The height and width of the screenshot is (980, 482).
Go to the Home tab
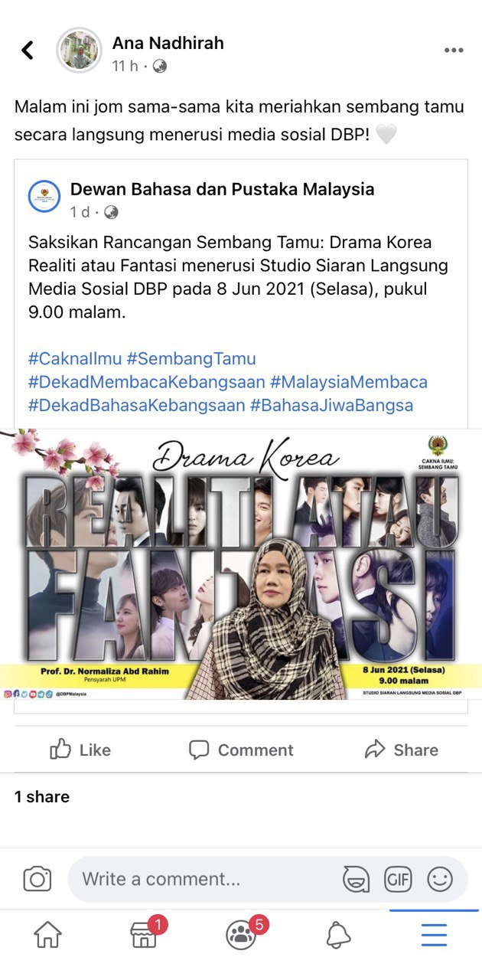coord(48,935)
